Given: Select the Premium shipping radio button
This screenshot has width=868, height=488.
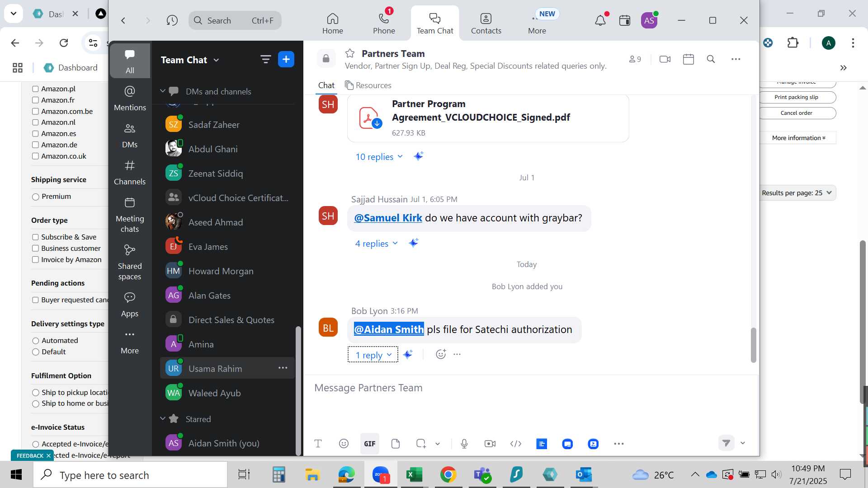Looking at the screenshot, I should [x=36, y=197].
